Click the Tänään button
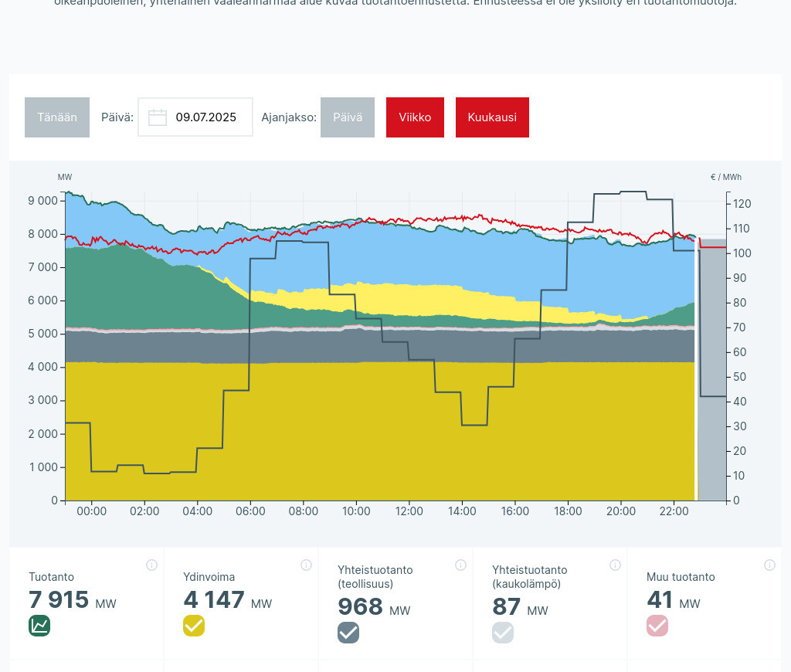The width and height of the screenshot is (791, 672). tap(57, 117)
